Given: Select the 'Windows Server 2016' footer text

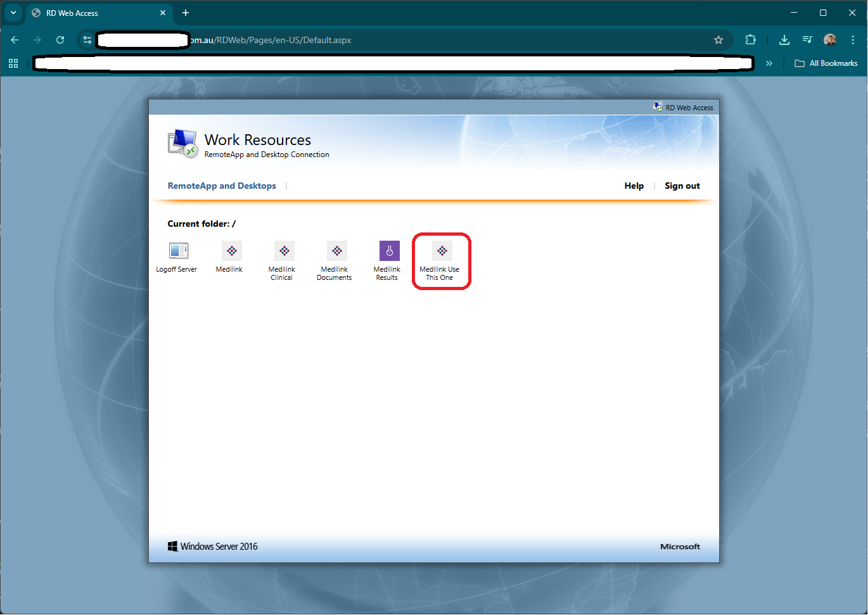Looking at the screenshot, I should coord(219,547).
